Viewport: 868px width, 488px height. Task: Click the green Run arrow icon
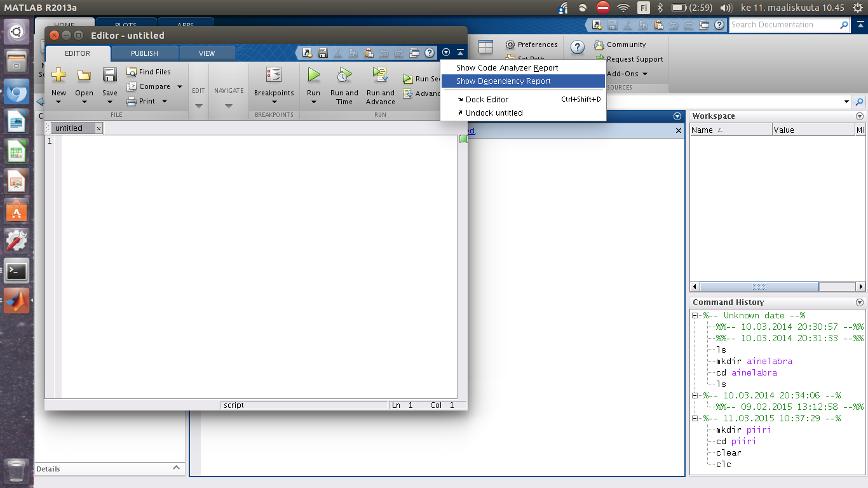tap(313, 75)
